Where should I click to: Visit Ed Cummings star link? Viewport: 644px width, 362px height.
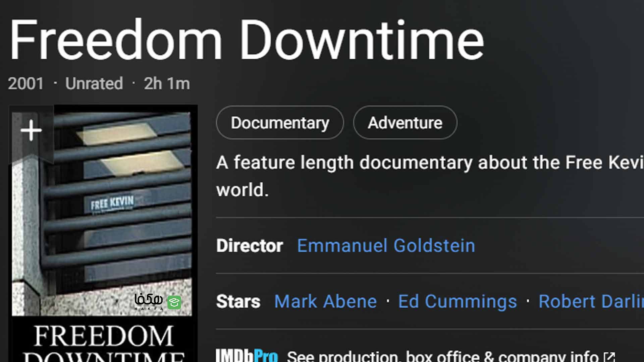pos(458,301)
